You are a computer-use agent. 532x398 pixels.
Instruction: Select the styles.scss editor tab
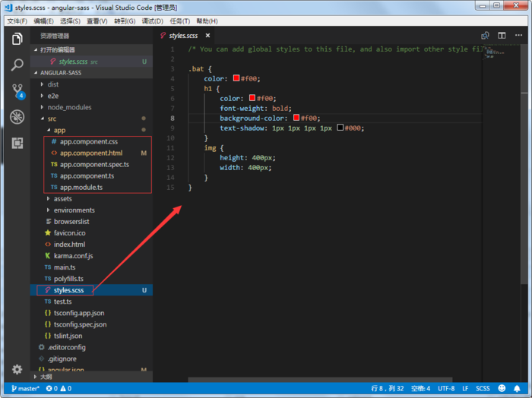tap(183, 35)
